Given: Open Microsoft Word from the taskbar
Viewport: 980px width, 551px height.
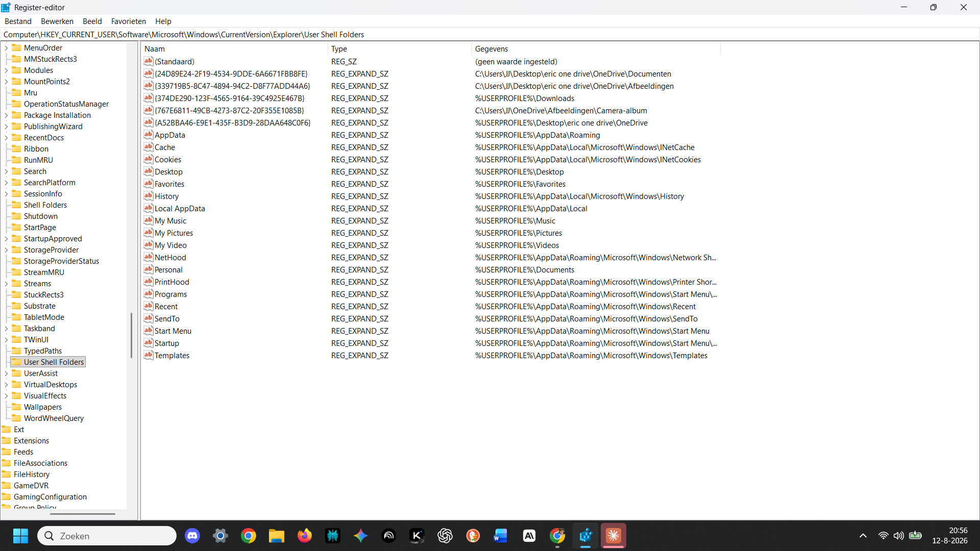Looking at the screenshot, I should click(x=501, y=536).
